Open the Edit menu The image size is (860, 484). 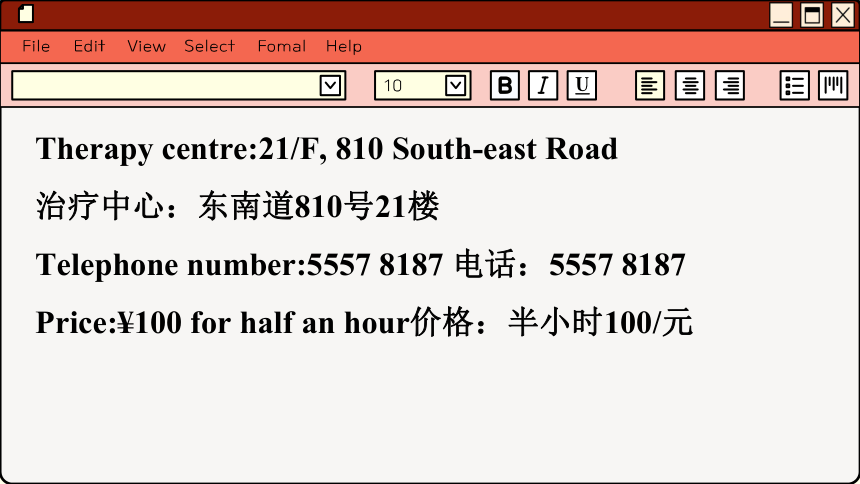pos(89,46)
